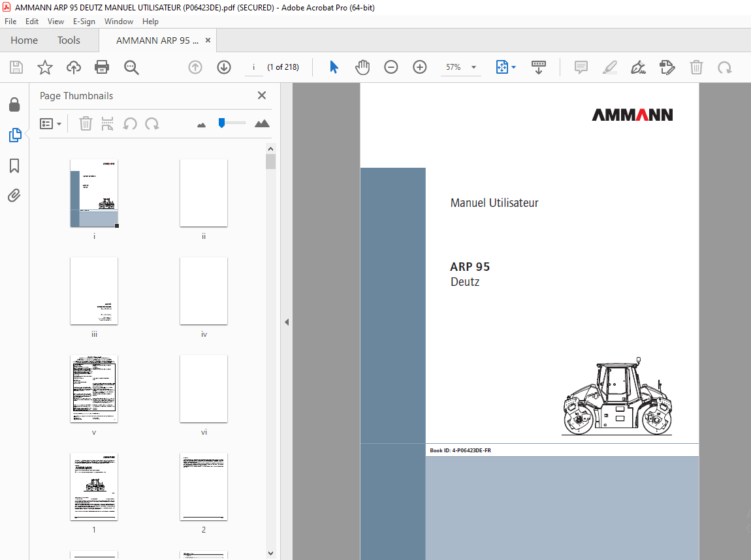The image size is (751, 560).
Task: Open the Attachments paperclip panel
Action: click(14, 196)
